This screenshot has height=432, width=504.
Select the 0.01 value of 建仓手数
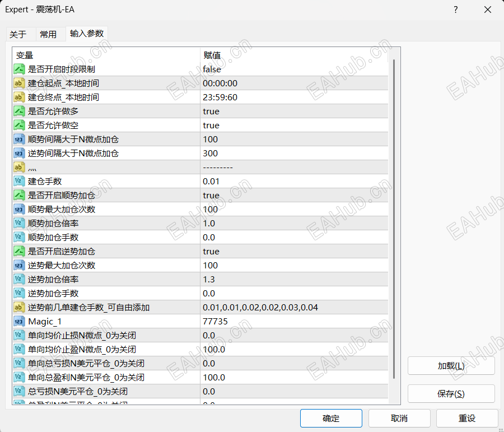click(211, 181)
